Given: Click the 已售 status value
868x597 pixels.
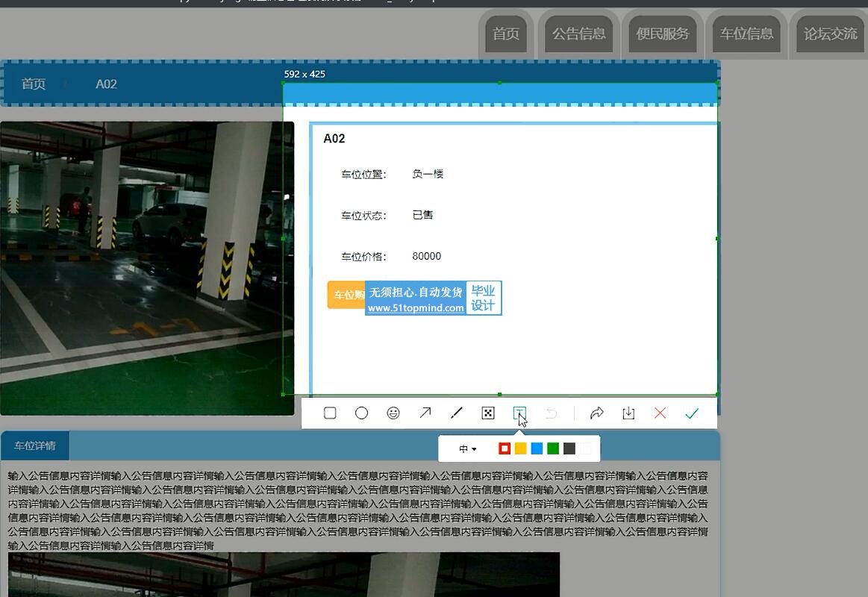Looking at the screenshot, I should coord(422,215).
